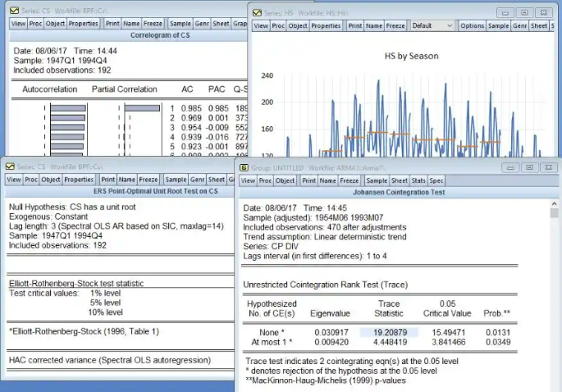Open Proc in the ERS unit root window

click(x=31, y=180)
